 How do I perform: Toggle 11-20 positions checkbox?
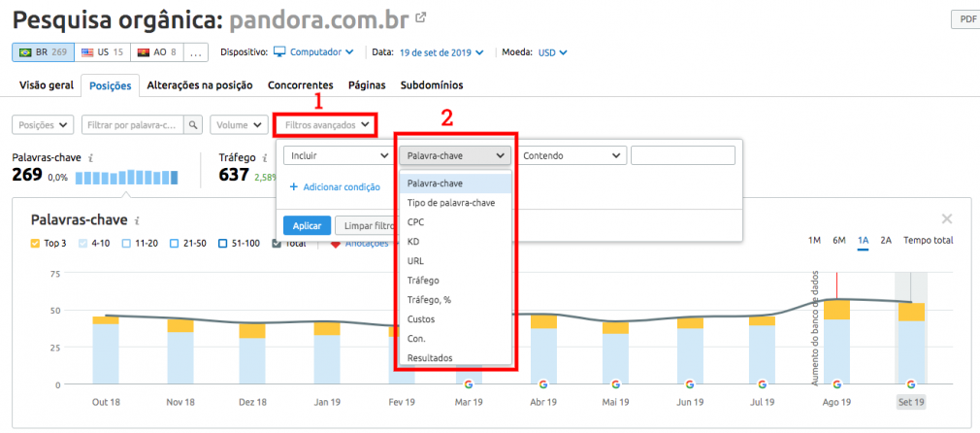126,244
